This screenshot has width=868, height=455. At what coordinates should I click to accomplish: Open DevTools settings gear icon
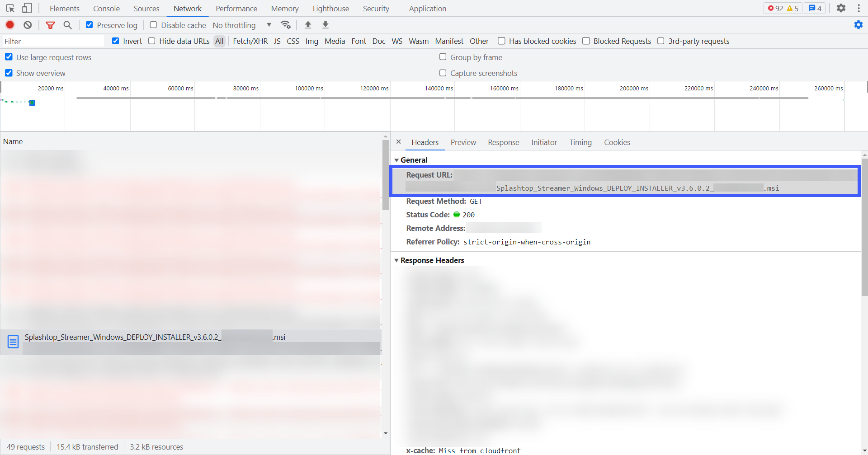[841, 8]
